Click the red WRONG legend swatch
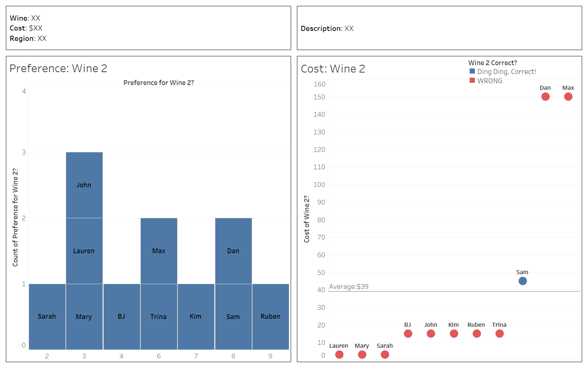The height and width of the screenshot is (368, 588). 472,81
